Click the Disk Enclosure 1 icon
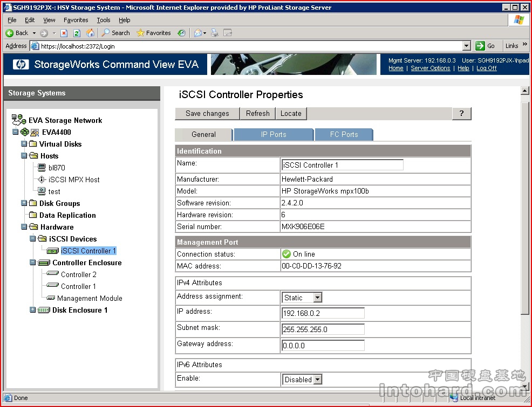 coord(44,310)
